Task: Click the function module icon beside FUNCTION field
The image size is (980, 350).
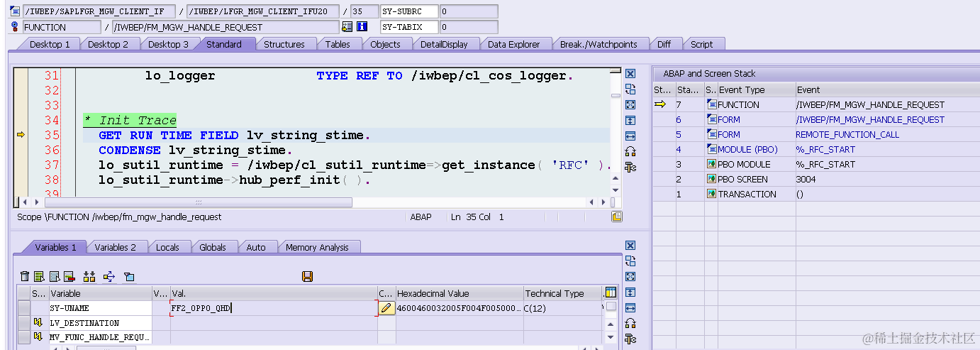Action: pos(15,27)
